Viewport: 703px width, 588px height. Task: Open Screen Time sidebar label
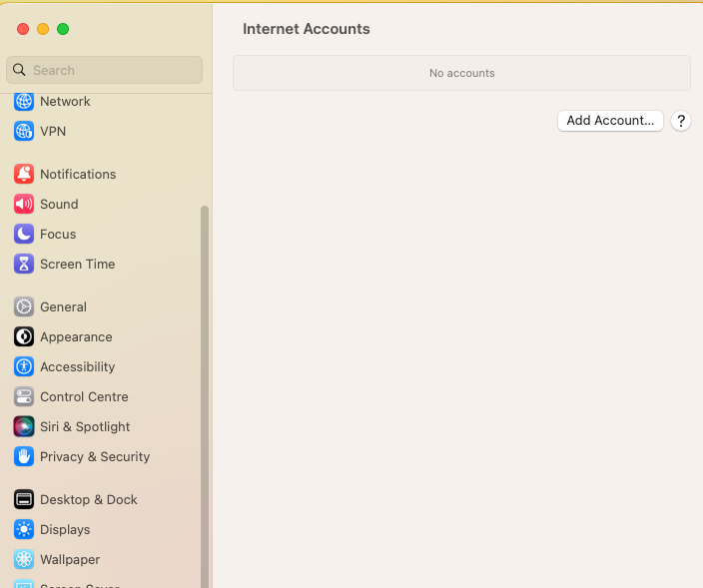(x=78, y=264)
